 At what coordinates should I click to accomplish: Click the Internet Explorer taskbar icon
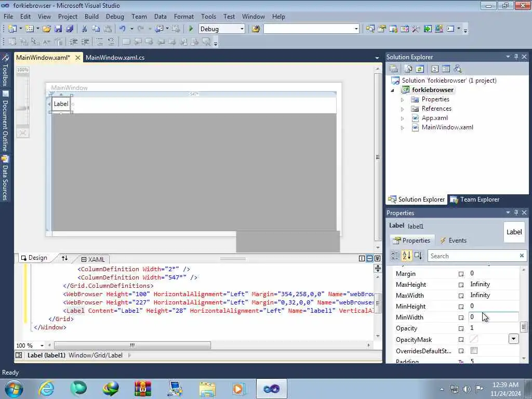pos(46,389)
